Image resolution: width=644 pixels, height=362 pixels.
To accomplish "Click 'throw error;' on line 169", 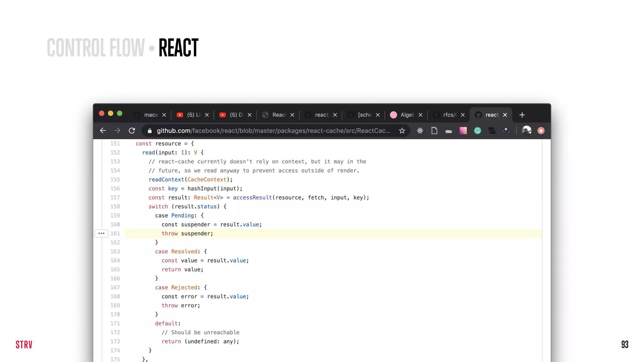I will [181, 305].
